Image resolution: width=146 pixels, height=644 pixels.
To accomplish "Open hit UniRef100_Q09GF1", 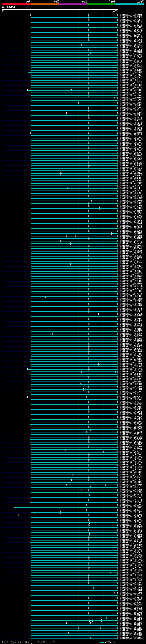I will coord(131,17).
